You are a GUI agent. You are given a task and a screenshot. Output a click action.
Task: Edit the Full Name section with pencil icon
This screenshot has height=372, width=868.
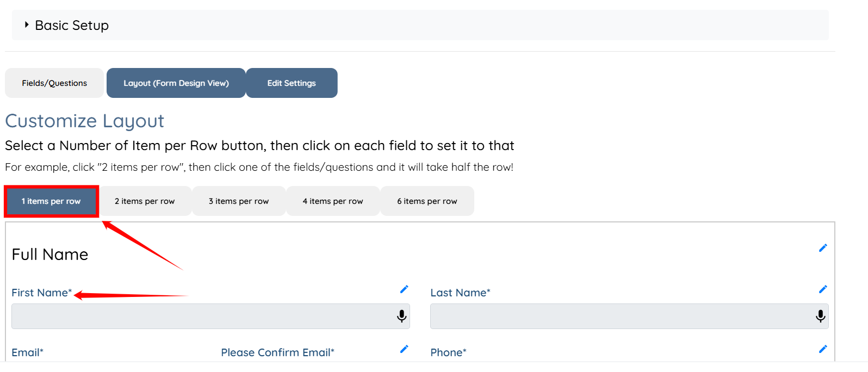[823, 248]
